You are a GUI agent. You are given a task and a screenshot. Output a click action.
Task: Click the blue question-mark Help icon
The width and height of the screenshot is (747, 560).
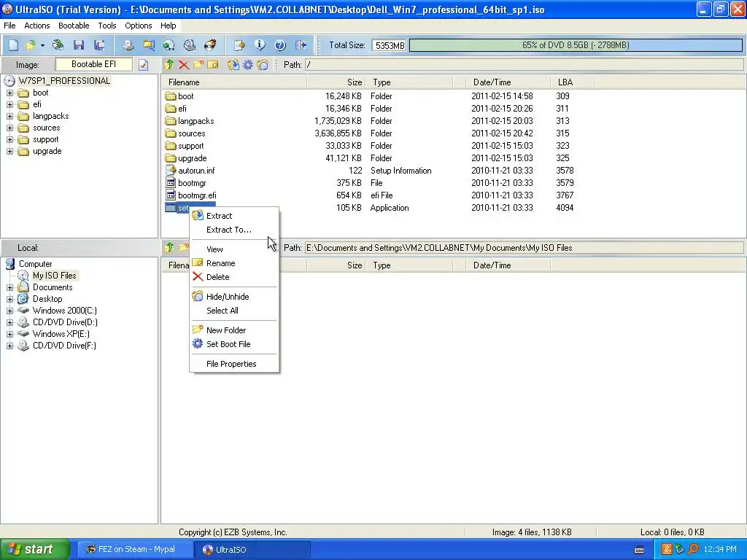click(280, 45)
